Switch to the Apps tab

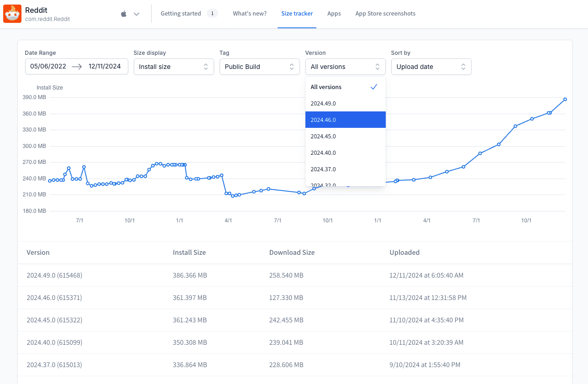pos(334,13)
